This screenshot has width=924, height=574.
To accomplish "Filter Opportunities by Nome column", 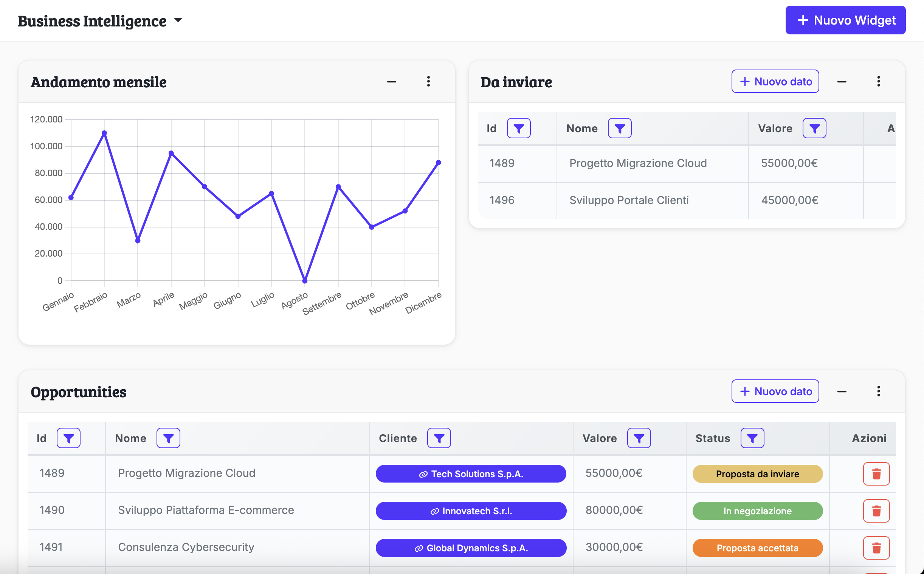I will [168, 438].
